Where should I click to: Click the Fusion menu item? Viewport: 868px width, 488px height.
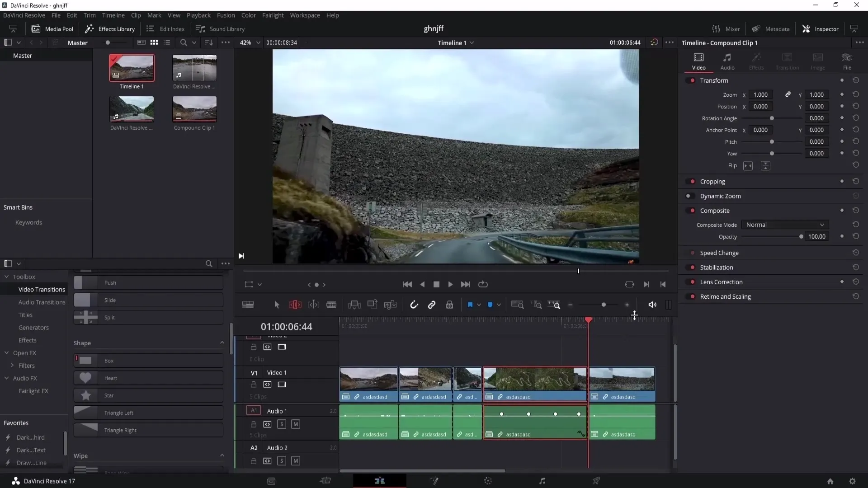[x=226, y=15]
